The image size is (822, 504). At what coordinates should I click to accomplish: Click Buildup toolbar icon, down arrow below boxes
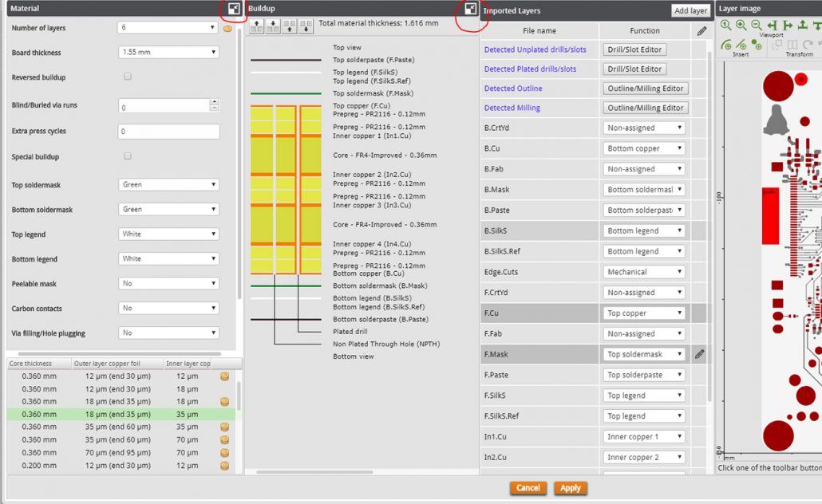(x=306, y=26)
